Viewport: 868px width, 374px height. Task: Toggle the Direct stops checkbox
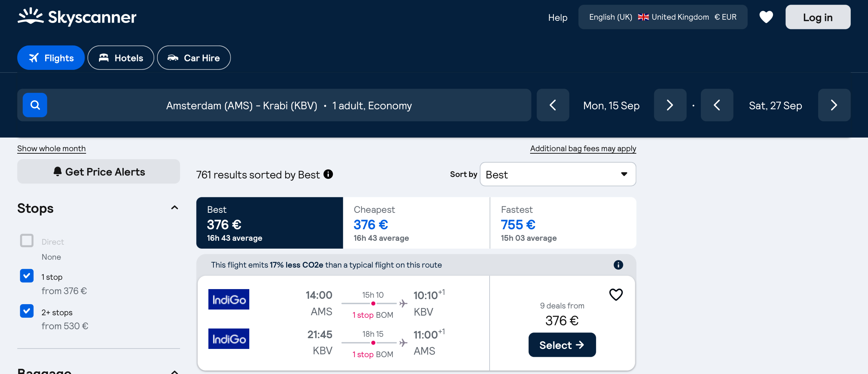pyautogui.click(x=27, y=241)
